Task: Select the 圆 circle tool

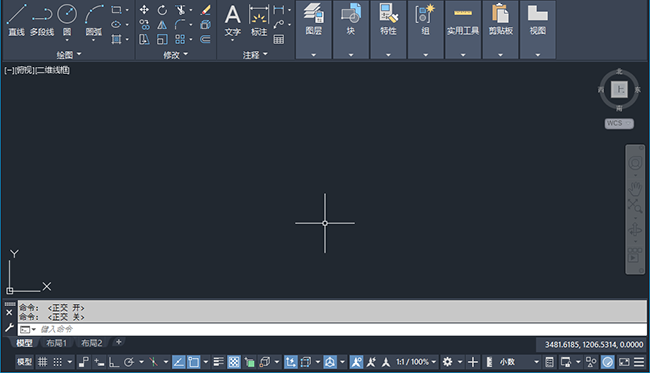Action: pos(67,22)
